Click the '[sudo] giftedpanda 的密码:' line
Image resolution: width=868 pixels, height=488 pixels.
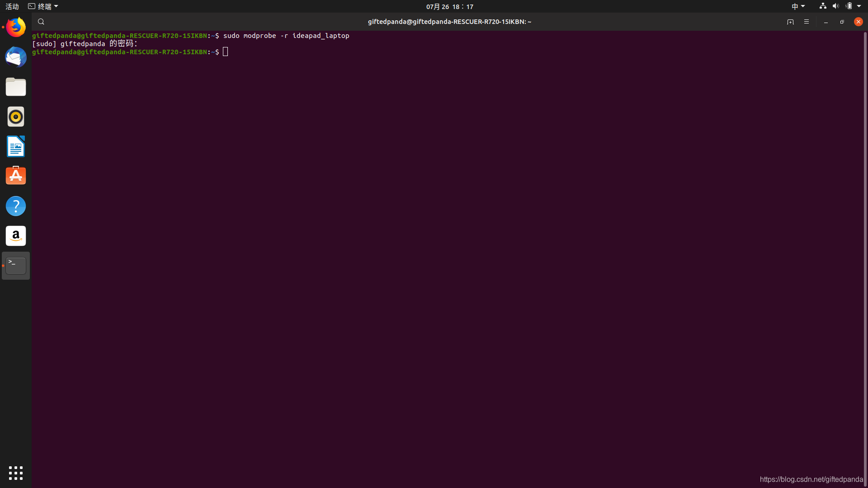pos(85,44)
